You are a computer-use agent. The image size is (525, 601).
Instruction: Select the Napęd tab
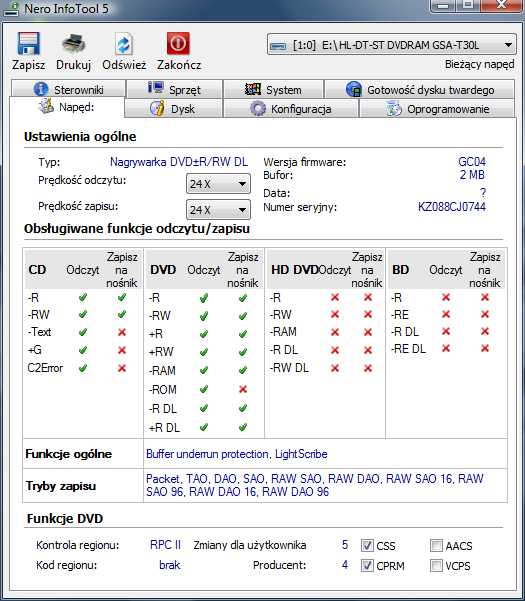click(x=67, y=107)
